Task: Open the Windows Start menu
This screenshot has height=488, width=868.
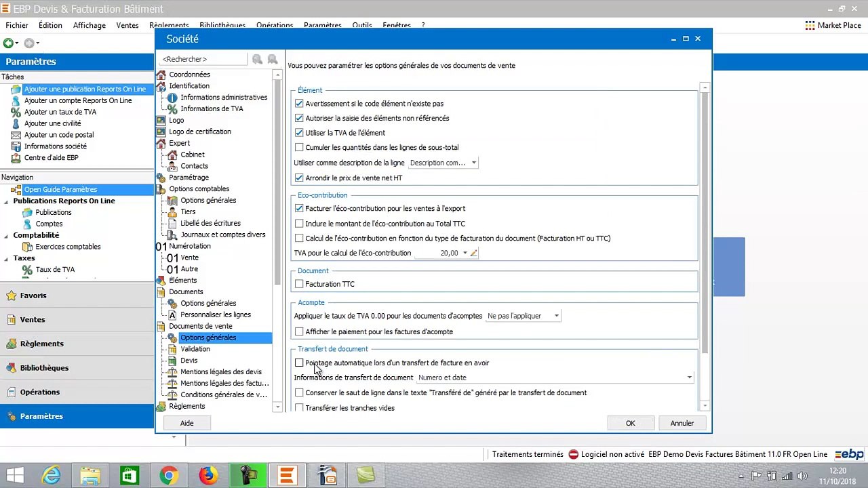Action: (15, 475)
